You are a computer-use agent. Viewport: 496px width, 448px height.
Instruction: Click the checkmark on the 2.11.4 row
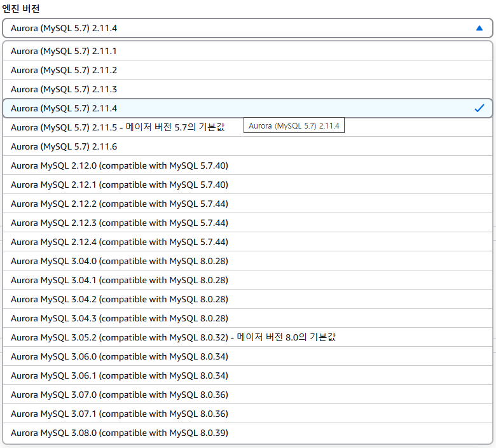click(479, 108)
